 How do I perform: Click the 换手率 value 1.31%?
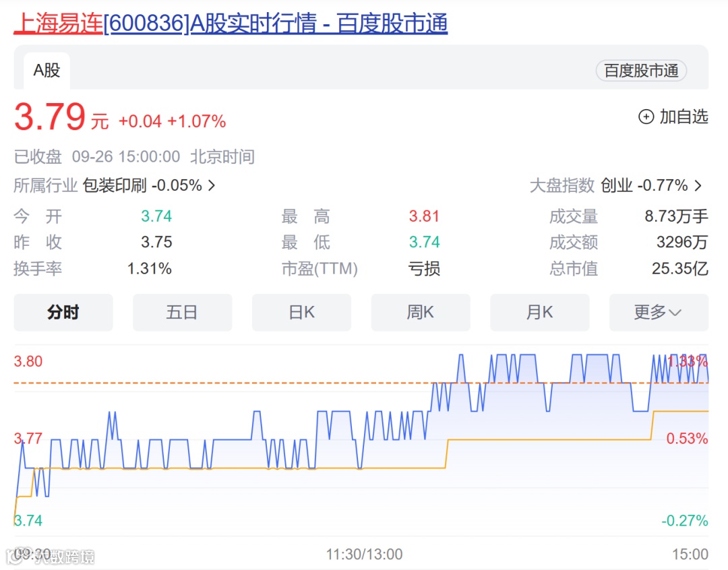coord(150,268)
